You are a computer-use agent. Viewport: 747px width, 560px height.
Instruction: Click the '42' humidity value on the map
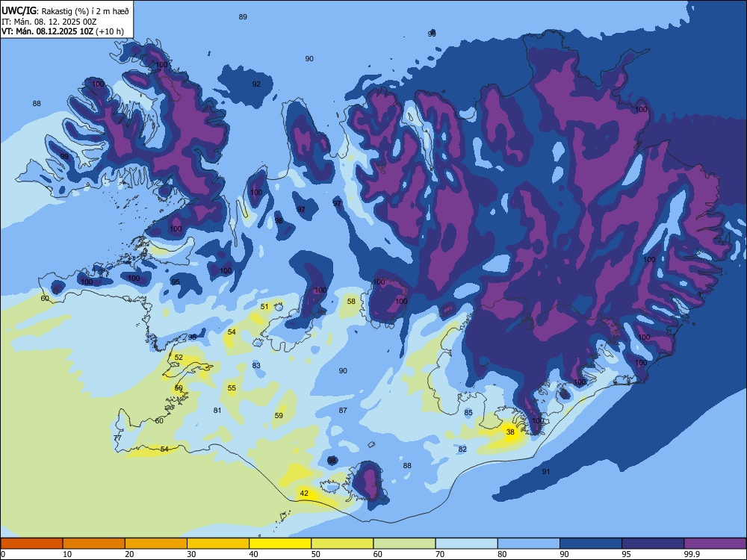[x=304, y=494]
